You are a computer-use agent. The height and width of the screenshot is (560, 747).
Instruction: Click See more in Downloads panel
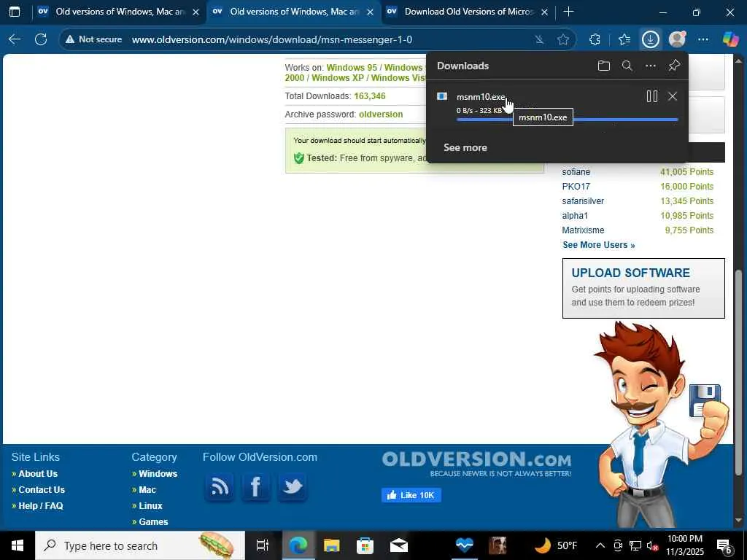tap(465, 147)
